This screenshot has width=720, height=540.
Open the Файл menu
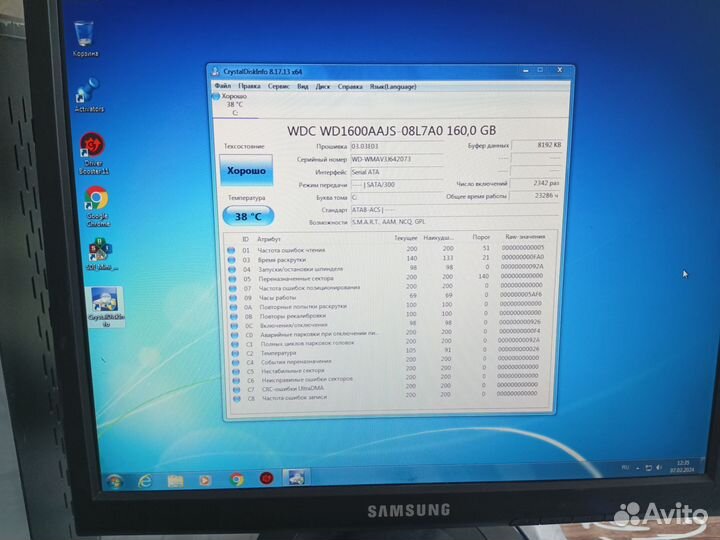[222, 86]
